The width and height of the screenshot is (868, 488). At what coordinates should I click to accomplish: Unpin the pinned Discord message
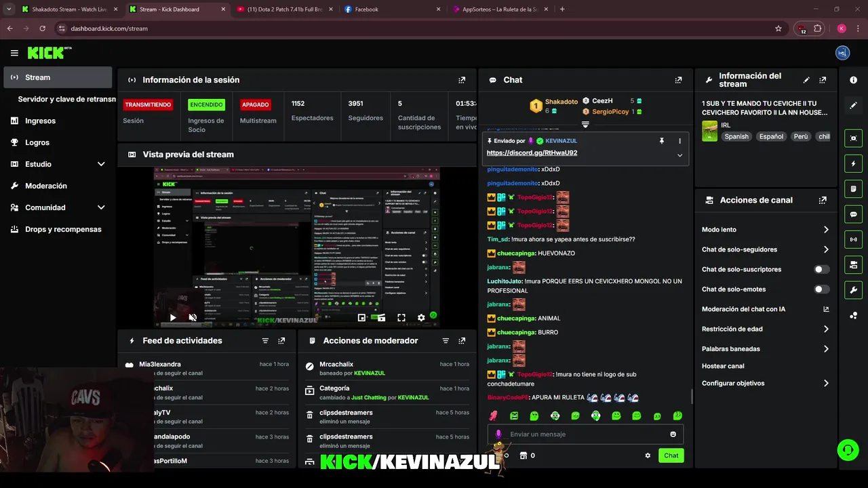(662, 141)
